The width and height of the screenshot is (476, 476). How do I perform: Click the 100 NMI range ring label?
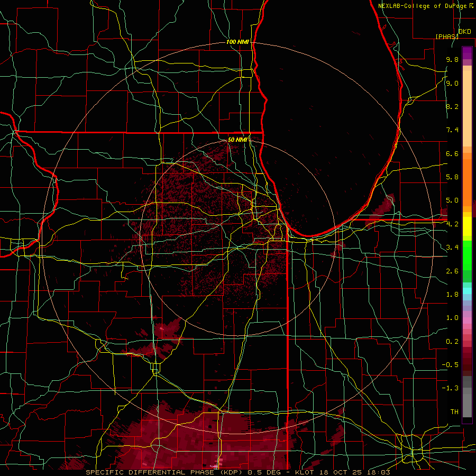pos(237,42)
